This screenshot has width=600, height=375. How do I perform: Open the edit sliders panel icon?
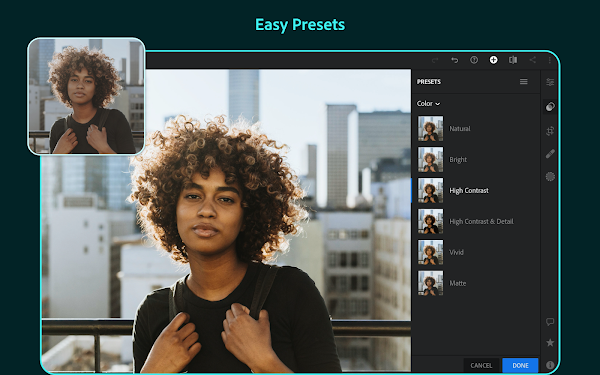(x=550, y=82)
